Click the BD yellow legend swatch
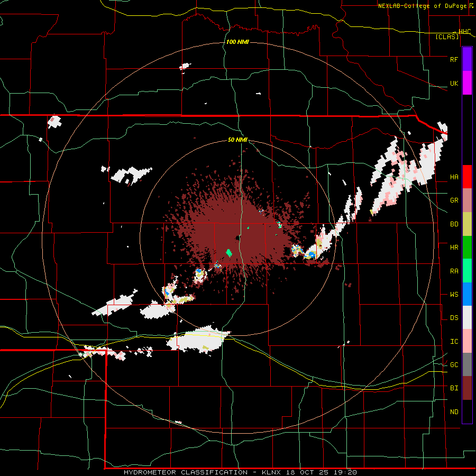476x476 pixels. click(467, 224)
